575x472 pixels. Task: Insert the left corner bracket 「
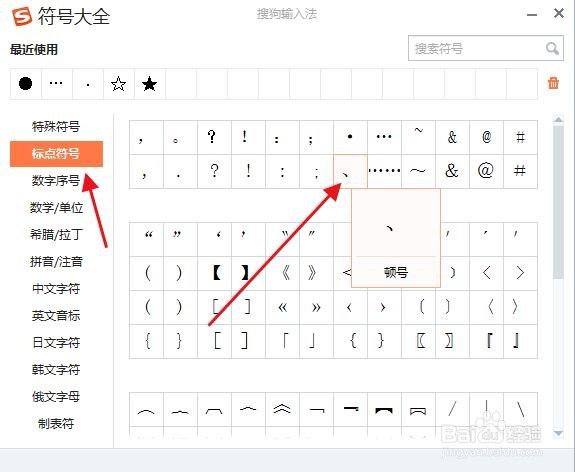pos(282,341)
